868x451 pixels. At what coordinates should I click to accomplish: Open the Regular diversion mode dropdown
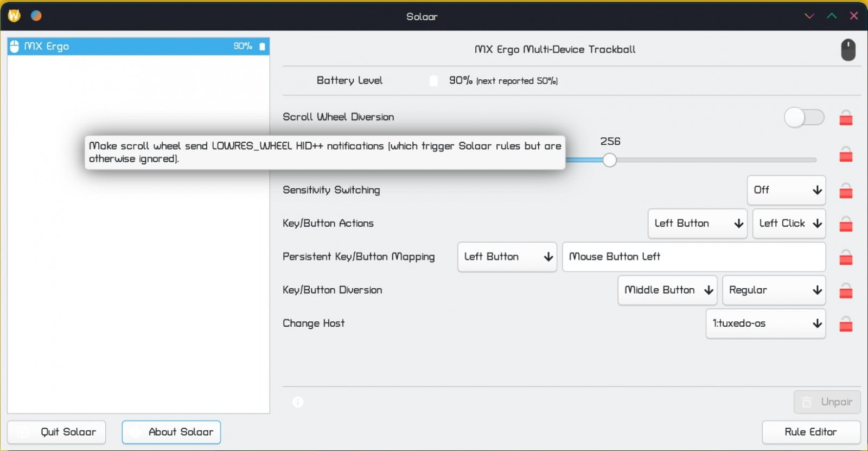tap(774, 290)
